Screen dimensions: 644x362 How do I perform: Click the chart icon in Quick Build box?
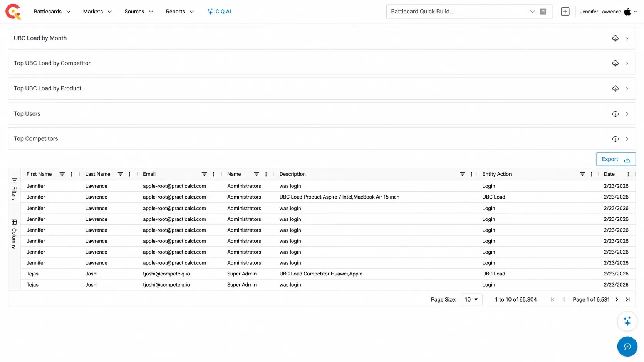tap(543, 12)
